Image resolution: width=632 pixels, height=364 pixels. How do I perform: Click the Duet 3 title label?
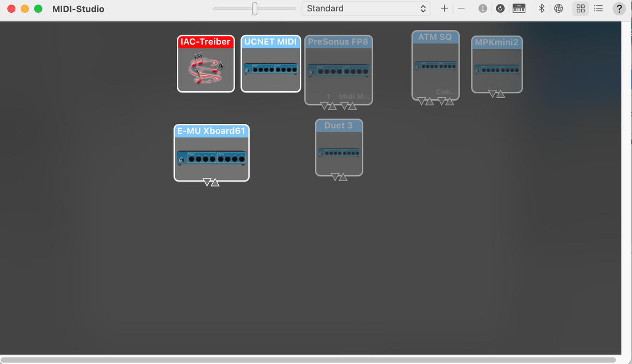pyautogui.click(x=339, y=126)
